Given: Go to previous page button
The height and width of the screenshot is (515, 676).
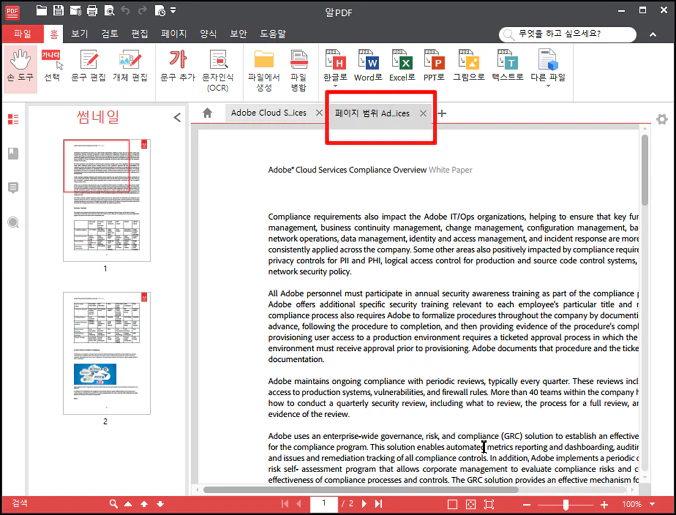Looking at the screenshot, I should click(299, 504).
